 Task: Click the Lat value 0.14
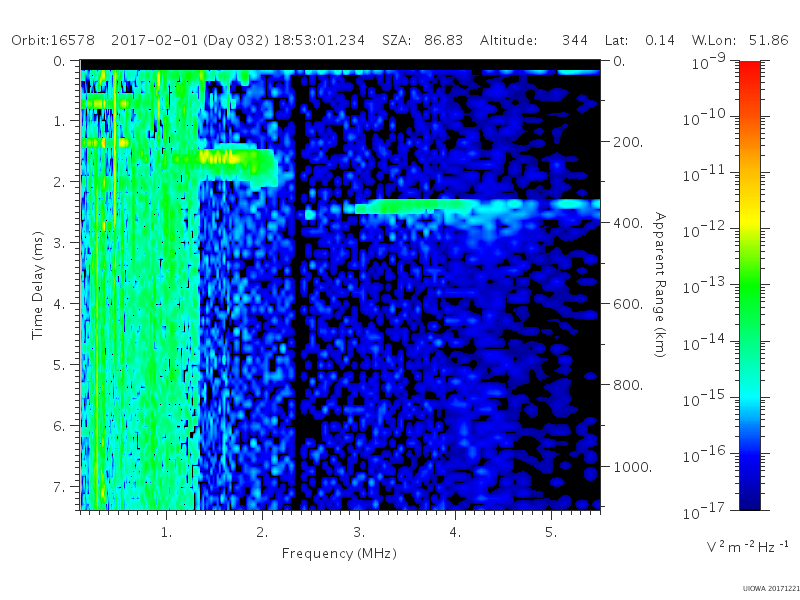click(660, 40)
